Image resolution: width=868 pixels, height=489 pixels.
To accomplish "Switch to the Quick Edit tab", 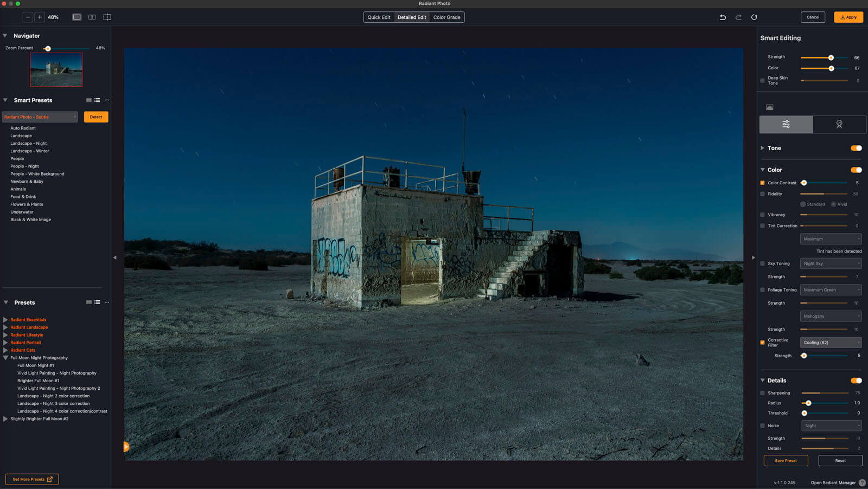I will coord(379,17).
